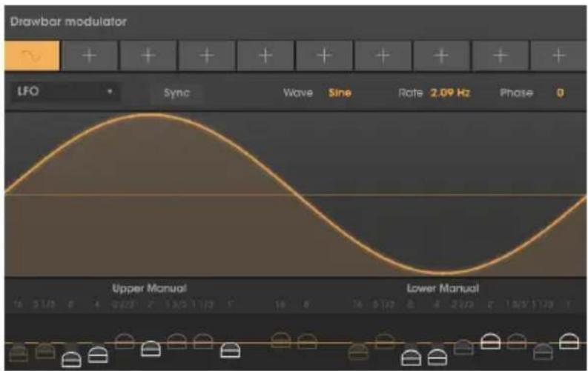
Task: Click the Rate label text
Action: [410, 93]
